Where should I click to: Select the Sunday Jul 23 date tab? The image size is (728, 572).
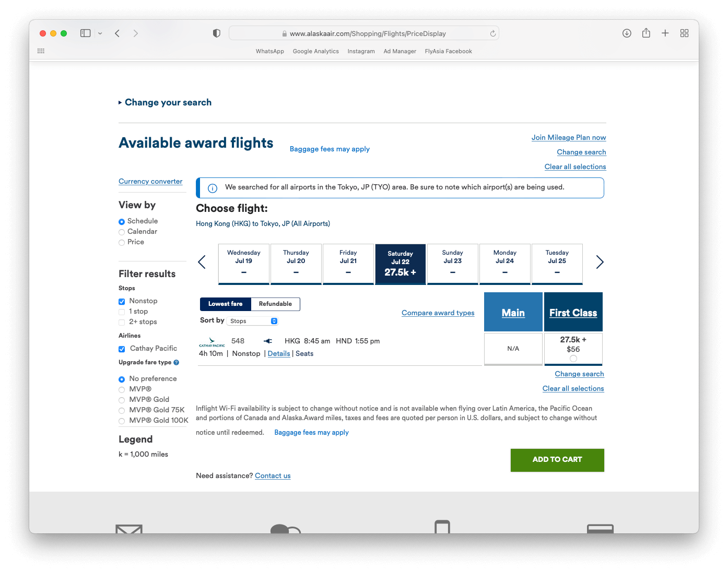pyautogui.click(x=452, y=264)
